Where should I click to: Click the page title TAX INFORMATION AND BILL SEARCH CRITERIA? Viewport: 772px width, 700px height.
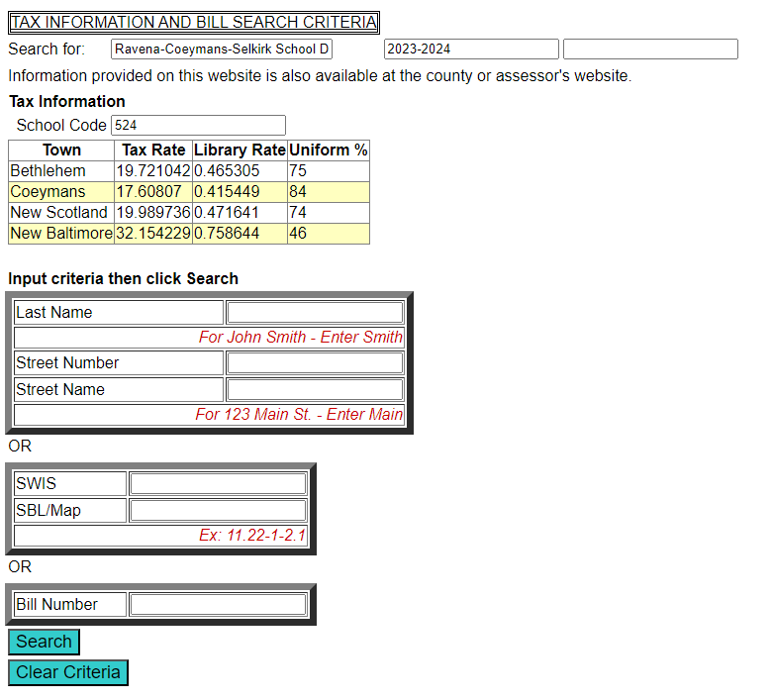pyautogui.click(x=194, y=23)
